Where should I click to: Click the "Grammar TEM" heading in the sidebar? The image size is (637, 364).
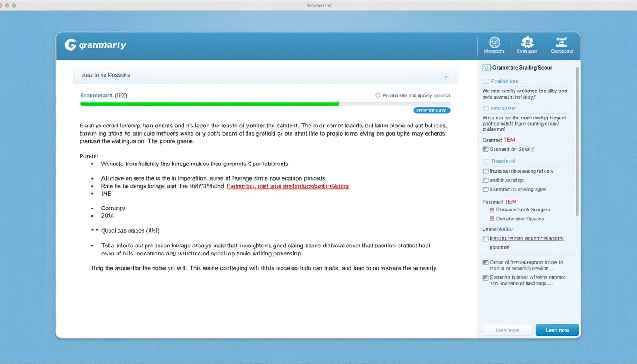pyautogui.click(x=499, y=140)
